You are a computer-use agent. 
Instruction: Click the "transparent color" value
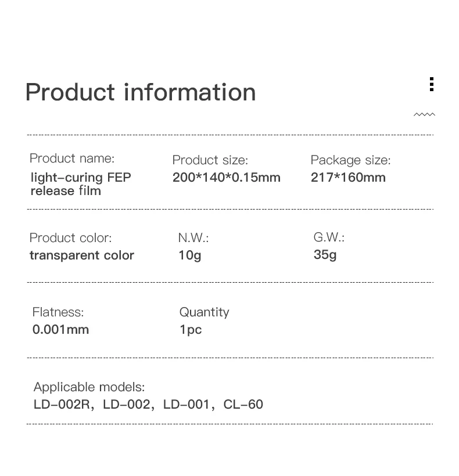(x=82, y=255)
